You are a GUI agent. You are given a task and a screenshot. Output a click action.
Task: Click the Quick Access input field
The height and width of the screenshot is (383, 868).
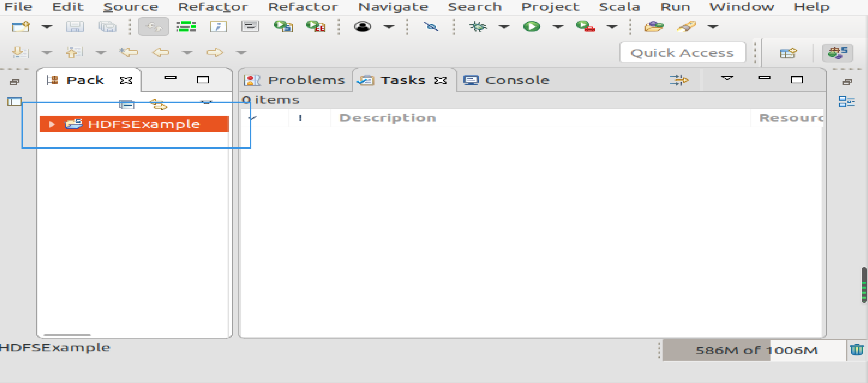[x=682, y=52]
